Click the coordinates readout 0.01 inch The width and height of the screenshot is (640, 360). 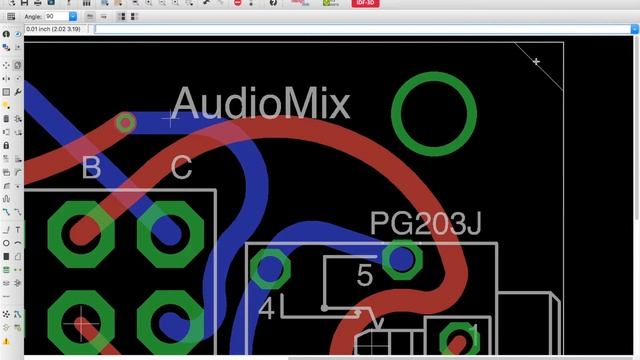53,29
